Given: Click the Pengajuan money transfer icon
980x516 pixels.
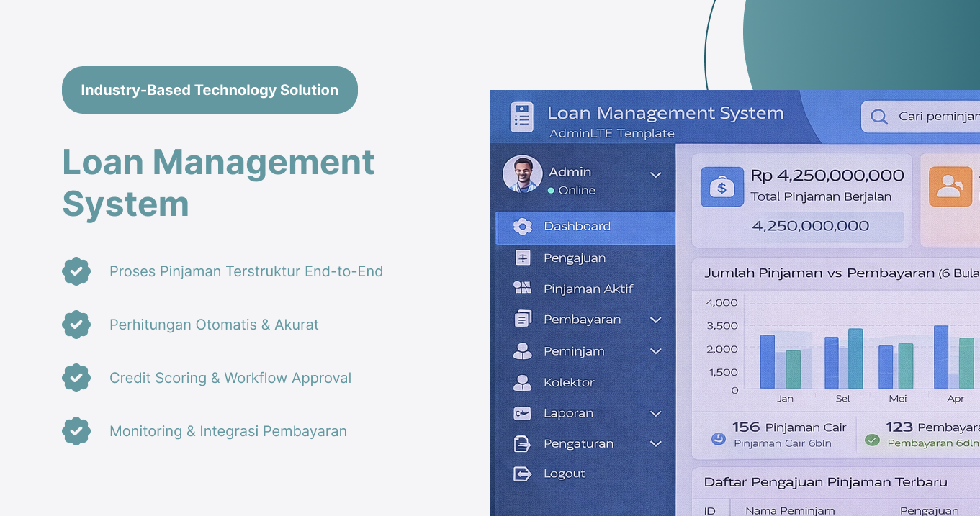Looking at the screenshot, I should pos(521,257).
